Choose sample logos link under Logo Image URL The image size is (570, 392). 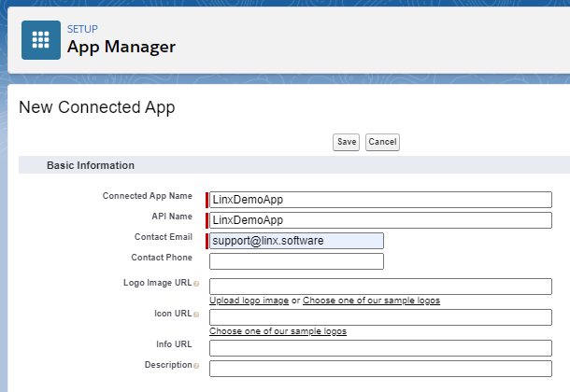(371, 301)
